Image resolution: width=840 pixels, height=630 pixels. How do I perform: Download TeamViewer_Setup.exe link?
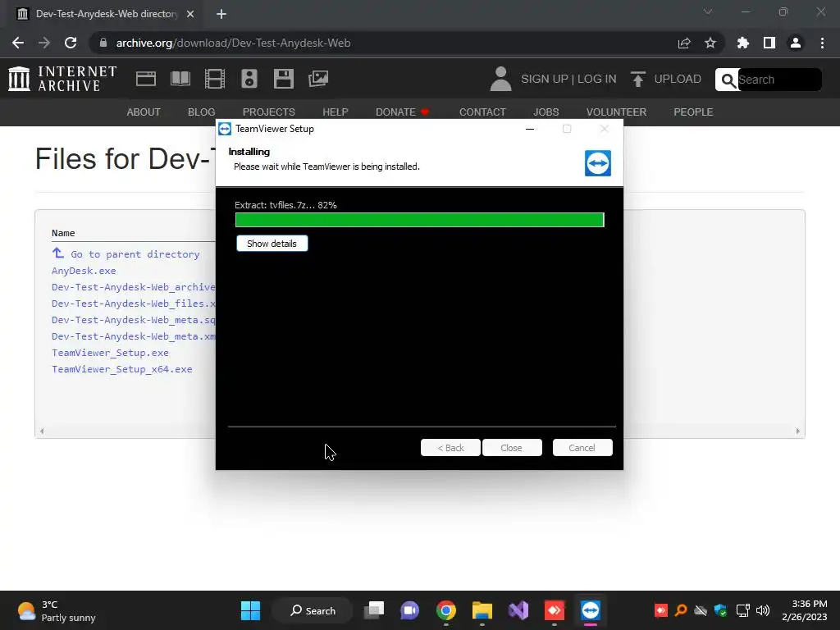coord(111,353)
